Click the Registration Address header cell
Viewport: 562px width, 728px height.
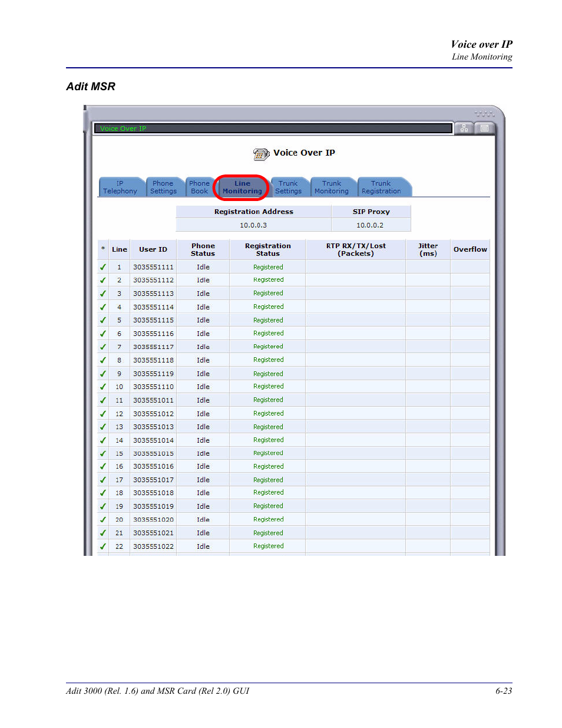tap(253, 212)
